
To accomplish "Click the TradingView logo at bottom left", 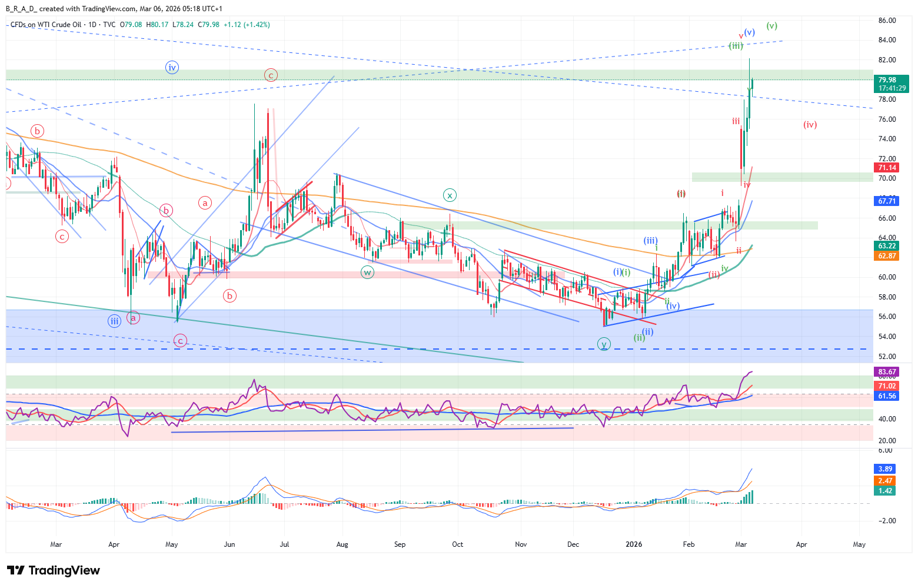I will coord(54,570).
